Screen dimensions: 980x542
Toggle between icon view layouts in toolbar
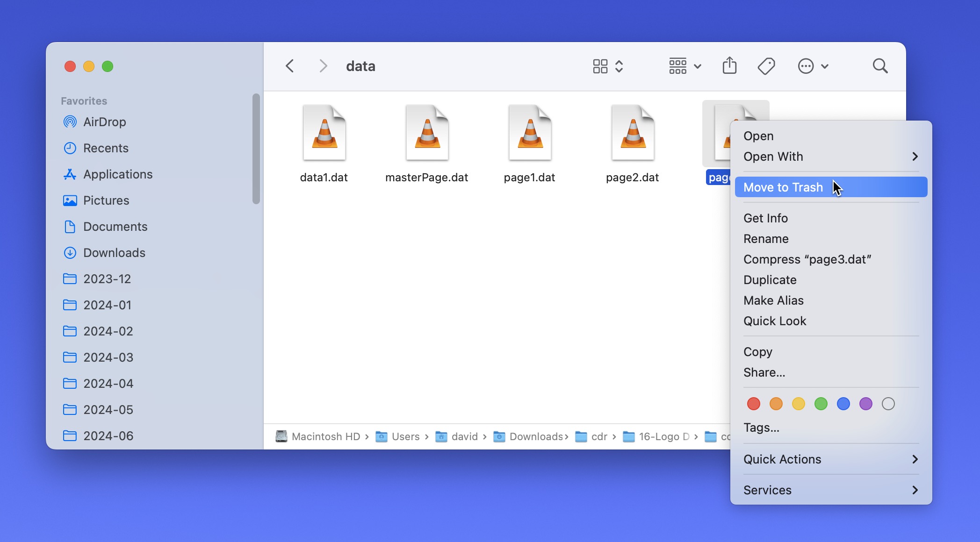coord(606,65)
